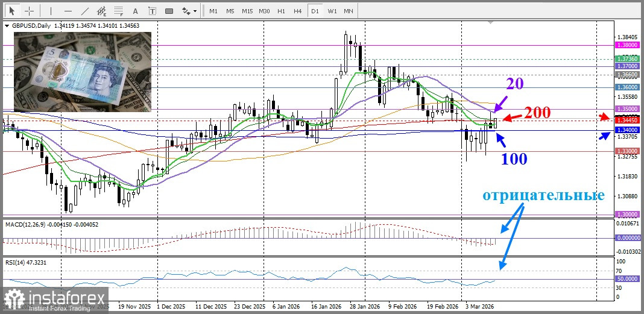Select the cursor arrow tool
The width and height of the screenshot is (644, 314).
11,11
